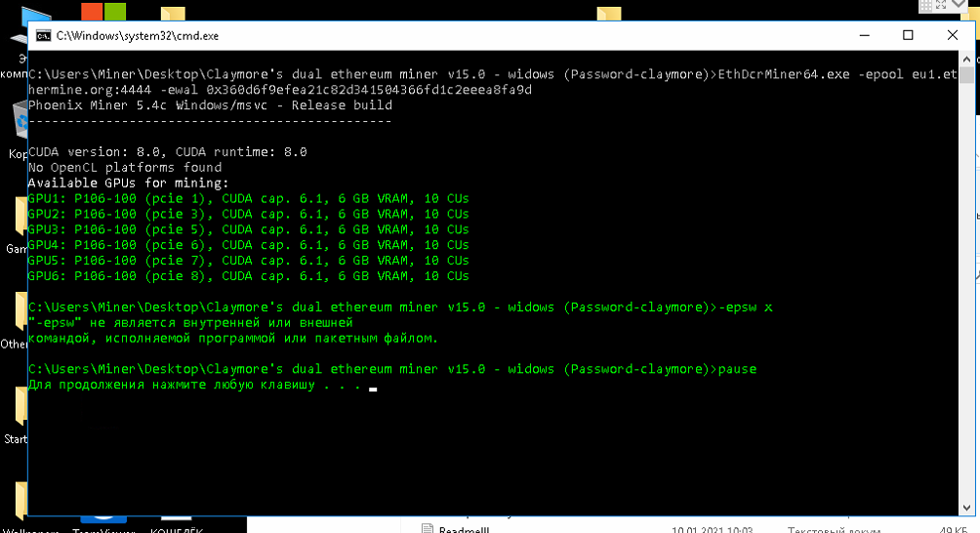Minimize the cmd.exe window
980x533 pixels.
[865, 35]
